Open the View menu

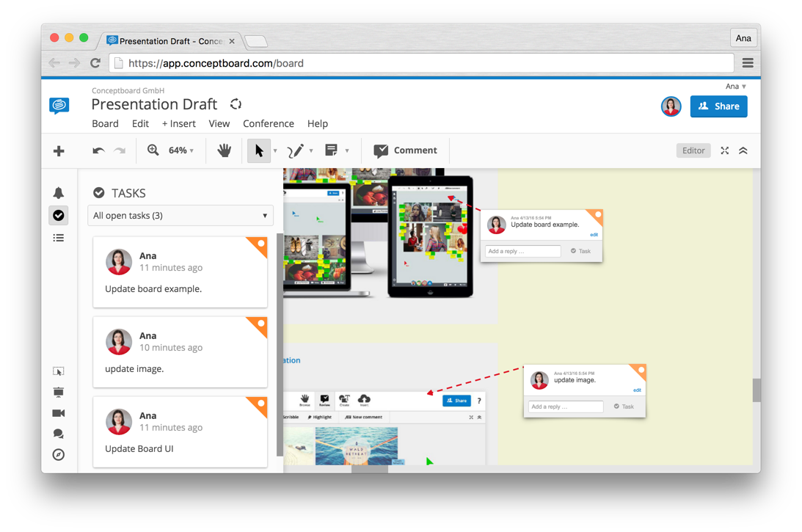coord(219,124)
